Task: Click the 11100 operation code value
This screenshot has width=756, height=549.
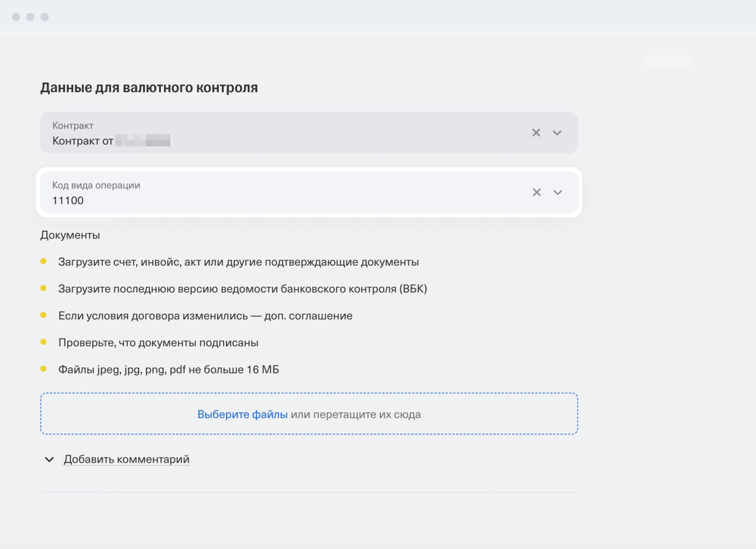Action: point(68,201)
